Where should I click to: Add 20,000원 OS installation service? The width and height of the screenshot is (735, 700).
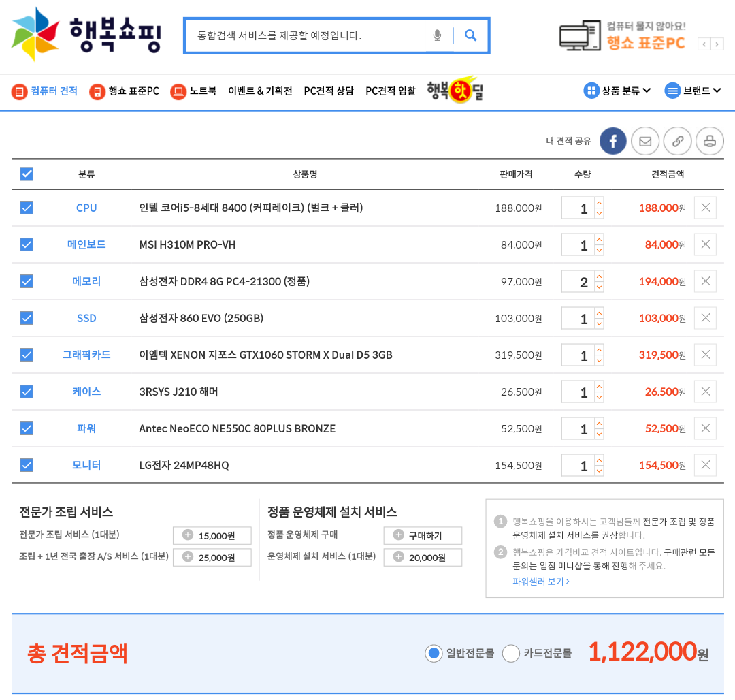(x=423, y=558)
